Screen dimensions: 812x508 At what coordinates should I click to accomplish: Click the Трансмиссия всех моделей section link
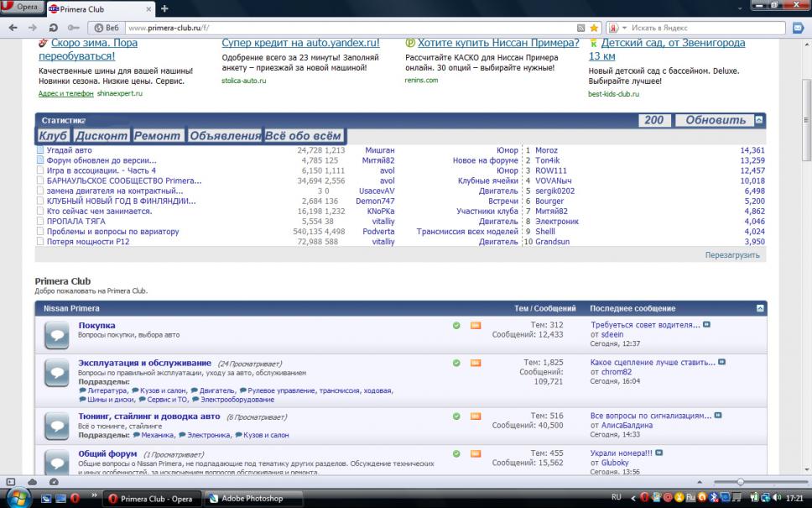467,232
